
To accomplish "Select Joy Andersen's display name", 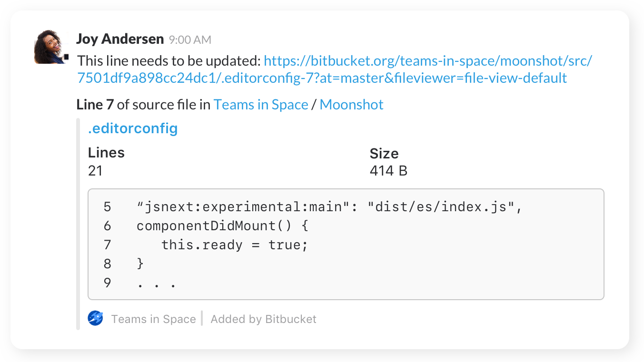I will [x=119, y=39].
